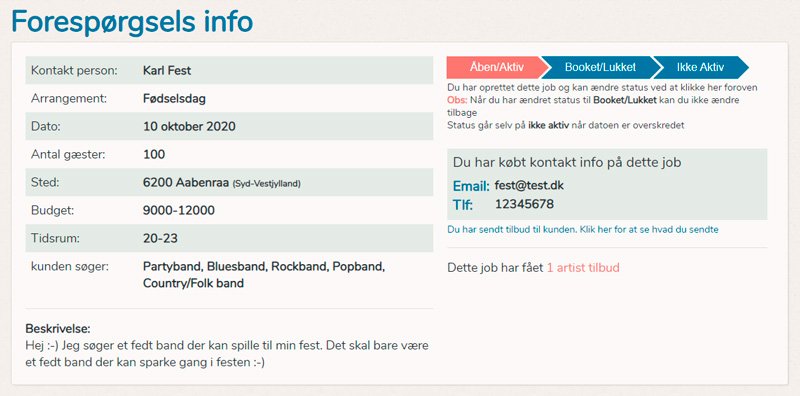Click the description text starting 'Hej :-)'
800x396 pixels.
click(x=227, y=354)
